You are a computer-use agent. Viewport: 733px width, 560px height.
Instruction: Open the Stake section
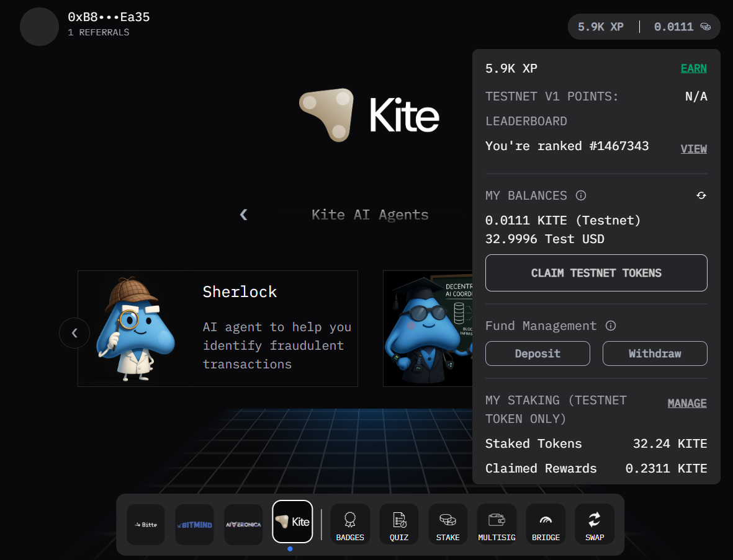pos(447,525)
